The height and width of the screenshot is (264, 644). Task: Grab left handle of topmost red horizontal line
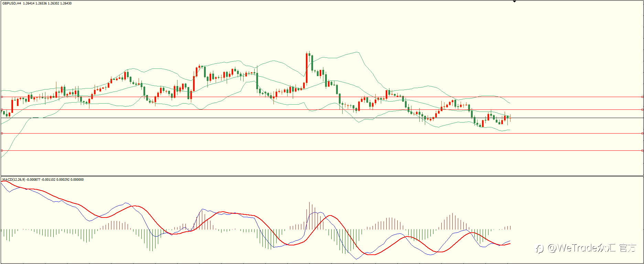(x=2, y=97)
